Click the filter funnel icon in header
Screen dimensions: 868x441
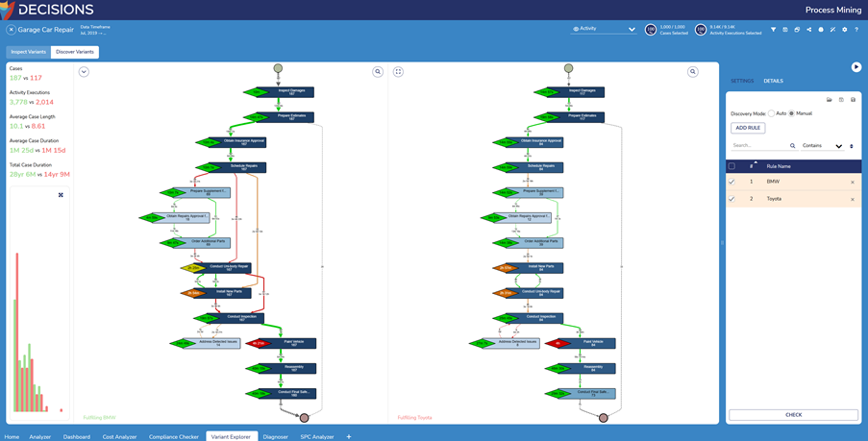coord(773,30)
